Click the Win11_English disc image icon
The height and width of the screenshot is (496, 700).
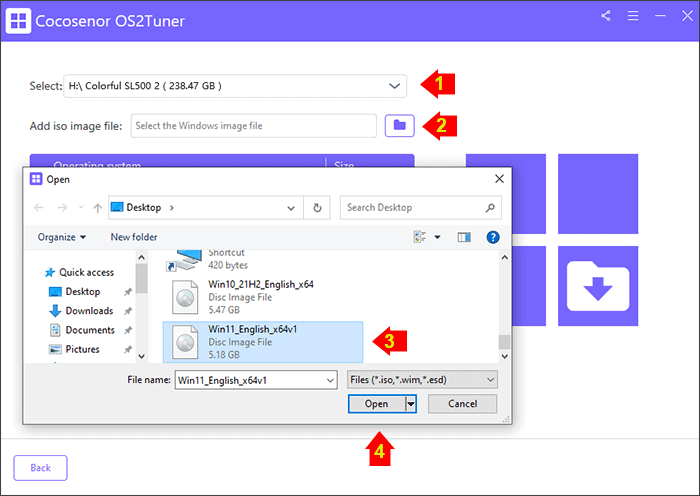(x=185, y=342)
